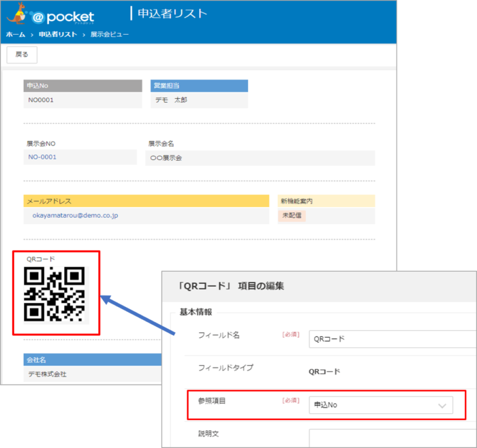Click the 会社名 field header

pyautogui.click(x=93, y=359)
